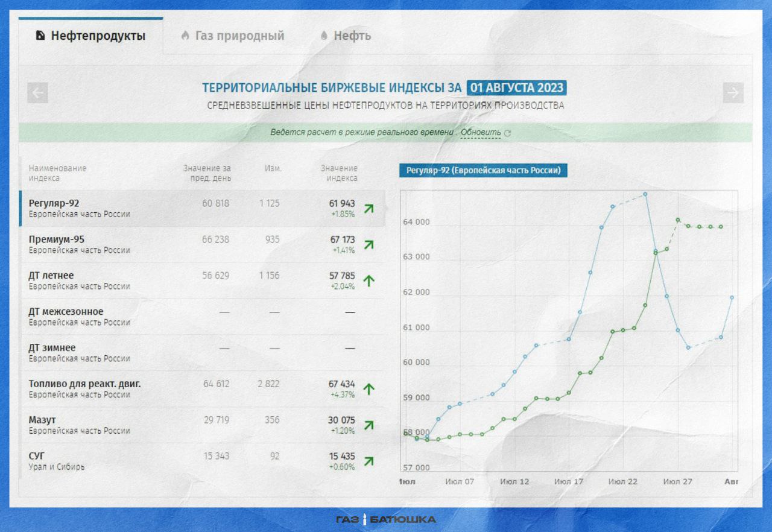Select the 01 АВГУСТА 2023 date badge
The height and width of the screenshot is (532, 772).
point(516,88)
